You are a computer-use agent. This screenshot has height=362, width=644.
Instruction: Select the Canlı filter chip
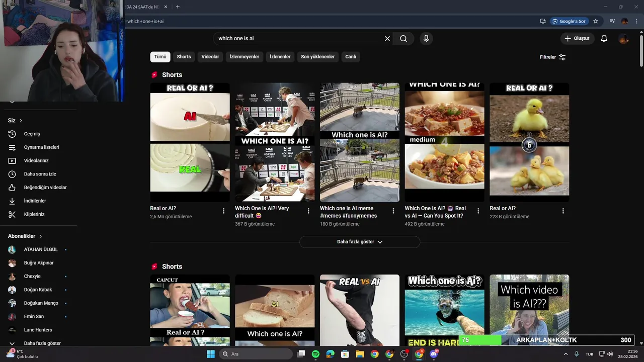pyautogui.click(x=351, y=57)
